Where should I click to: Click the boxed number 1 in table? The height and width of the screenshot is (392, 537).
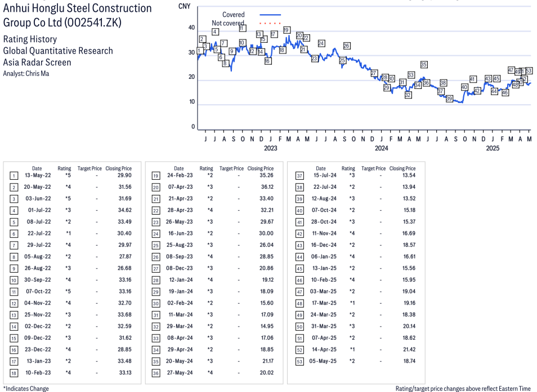tap(14, 176)
